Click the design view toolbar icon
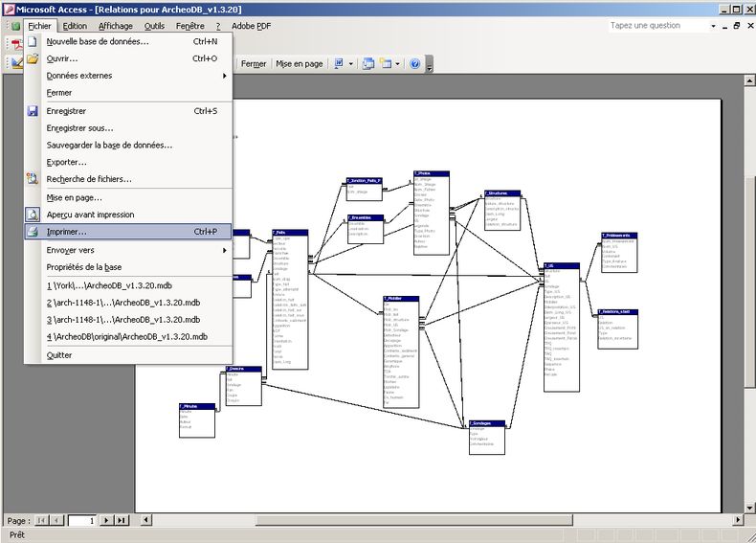Viewport: 756px width, 543px height. (17, 63)
